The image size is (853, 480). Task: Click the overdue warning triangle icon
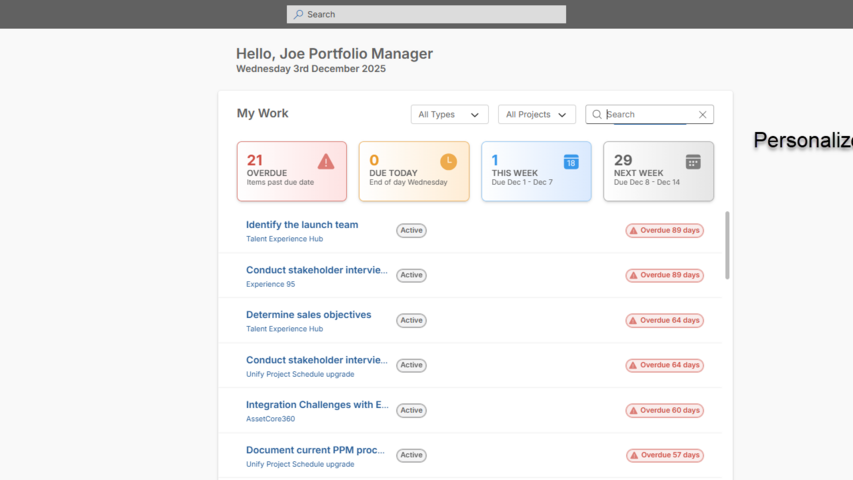[x=326, y=161]
